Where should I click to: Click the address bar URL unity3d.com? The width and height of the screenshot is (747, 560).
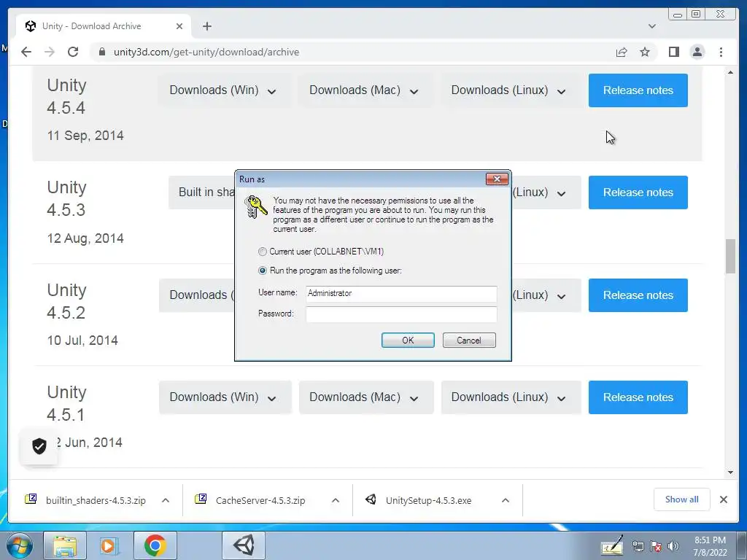point(206,52)
